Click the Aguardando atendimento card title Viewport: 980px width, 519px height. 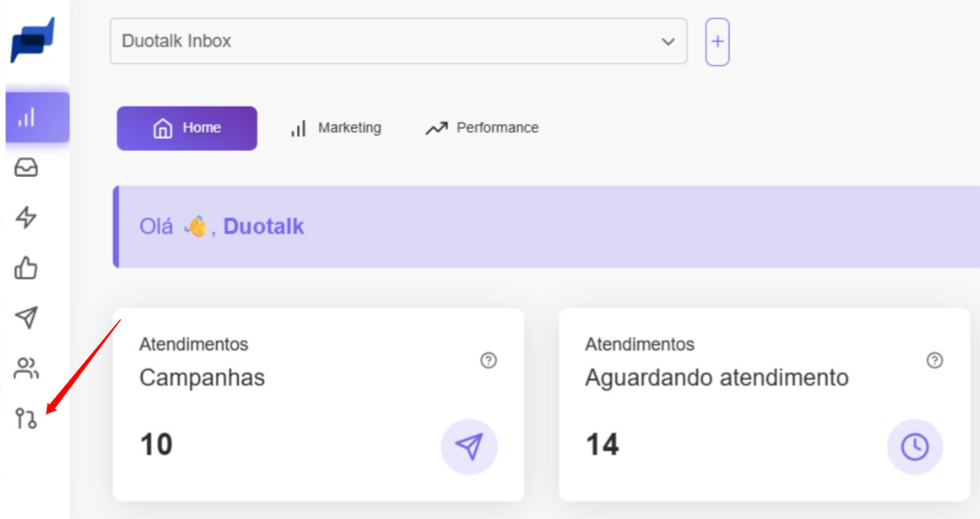(717, 378)
